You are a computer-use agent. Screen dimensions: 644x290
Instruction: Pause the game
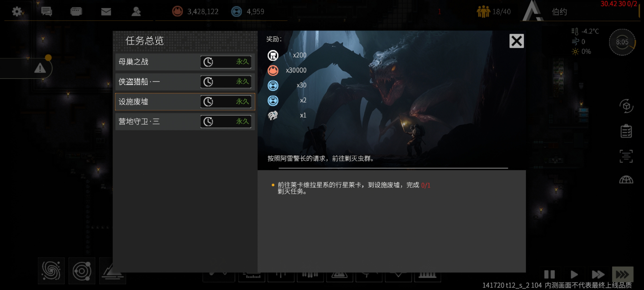549,274
